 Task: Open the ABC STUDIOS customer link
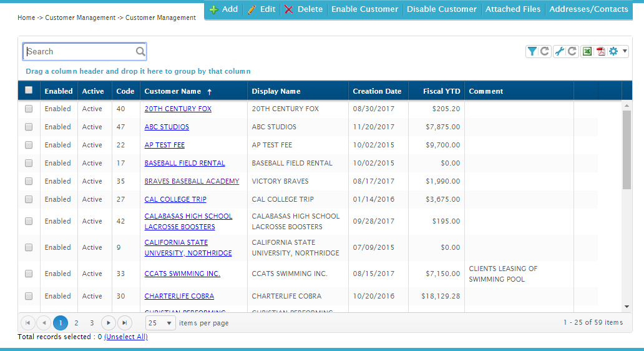(167, 127)
